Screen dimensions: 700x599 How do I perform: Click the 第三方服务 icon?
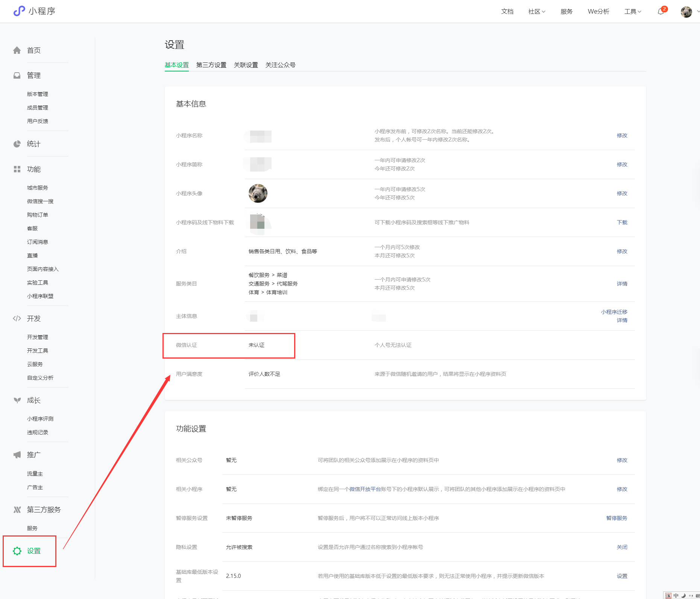click(x=17, y=510)
